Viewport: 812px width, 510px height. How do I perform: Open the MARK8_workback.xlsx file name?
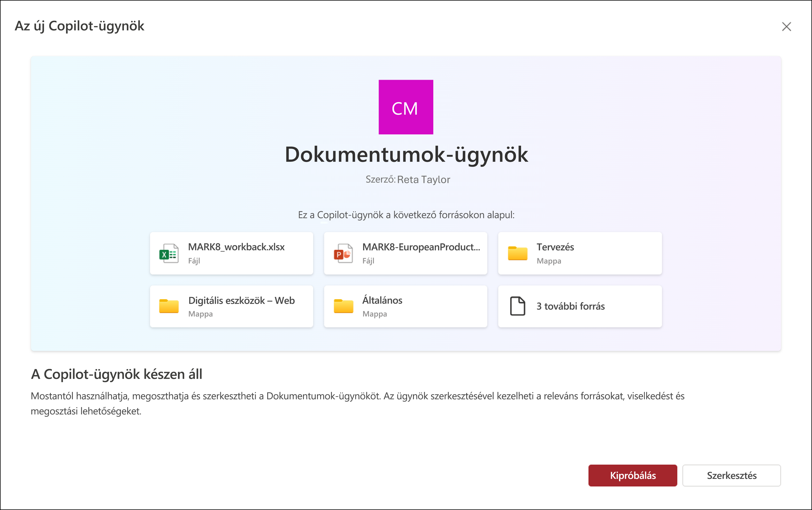coord(236,247)
